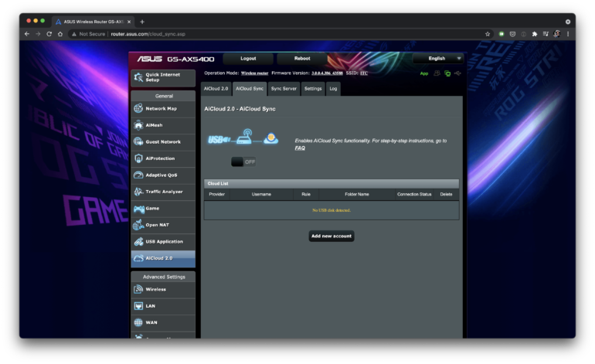Screen dimensions: 595x364
Task: Click the Traffic Analyzer chart icon
Action: click(x=138, y=192)
